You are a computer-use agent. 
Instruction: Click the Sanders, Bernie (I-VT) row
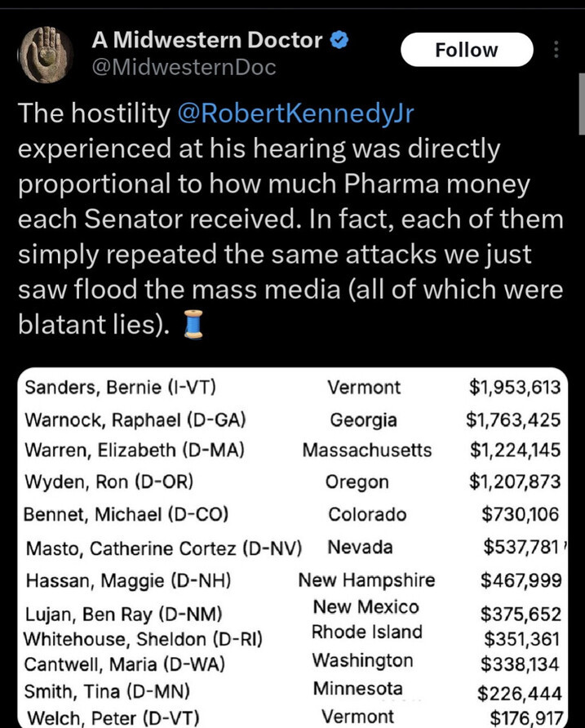[292, 387]
